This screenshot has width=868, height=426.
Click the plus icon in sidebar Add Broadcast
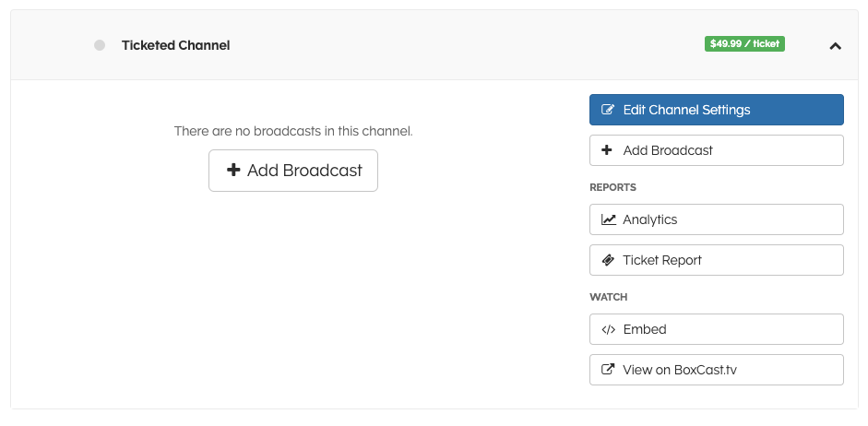607,150
